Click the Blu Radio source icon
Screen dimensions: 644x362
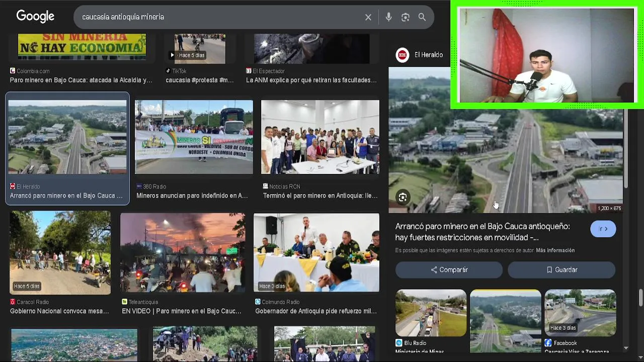pyautogui.click(x=399, y=343)
